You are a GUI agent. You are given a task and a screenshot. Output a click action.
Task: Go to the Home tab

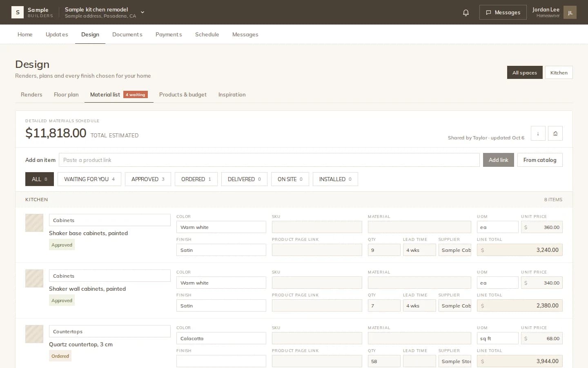[x=25, y=34]
